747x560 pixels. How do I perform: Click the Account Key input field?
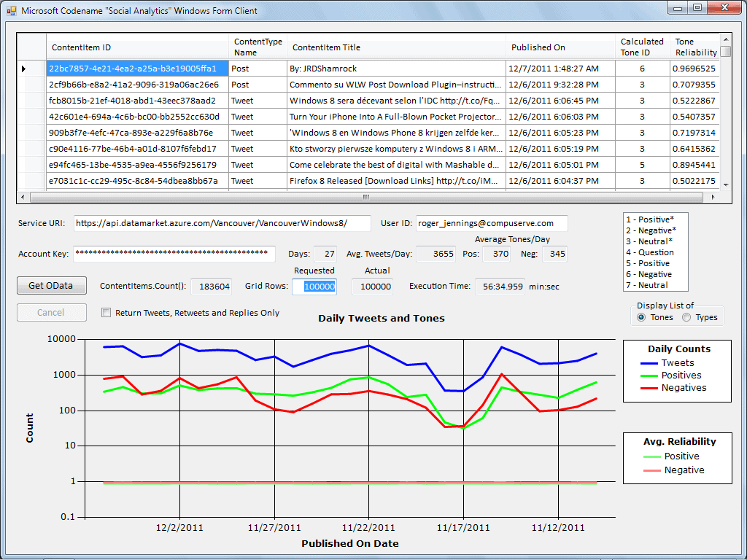174,254
